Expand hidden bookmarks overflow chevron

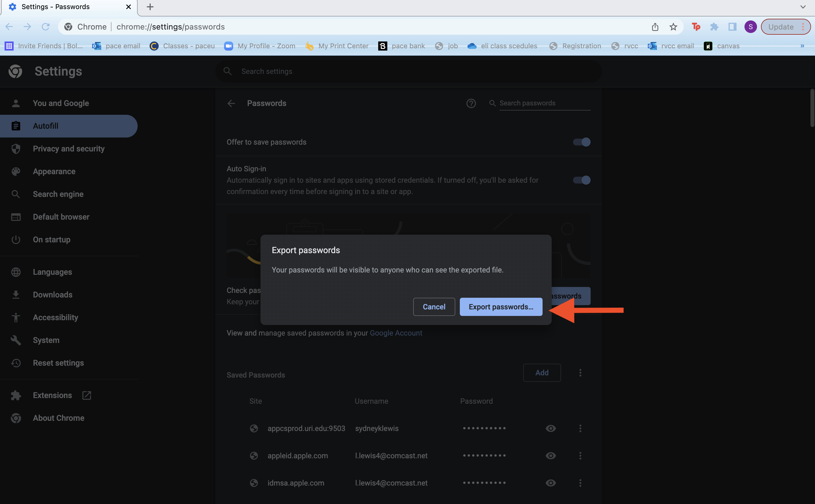pyautogui.click(x=802, y=46)
